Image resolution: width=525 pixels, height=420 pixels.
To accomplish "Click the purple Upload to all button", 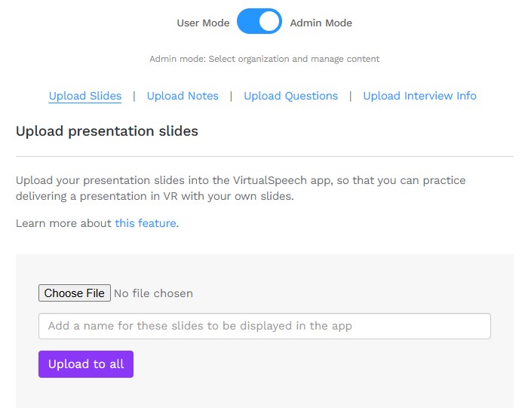I will click(x=86, y=364).
